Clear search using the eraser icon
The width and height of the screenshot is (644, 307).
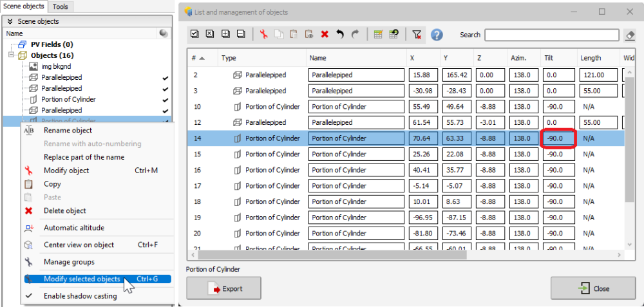tap(630, 35)
